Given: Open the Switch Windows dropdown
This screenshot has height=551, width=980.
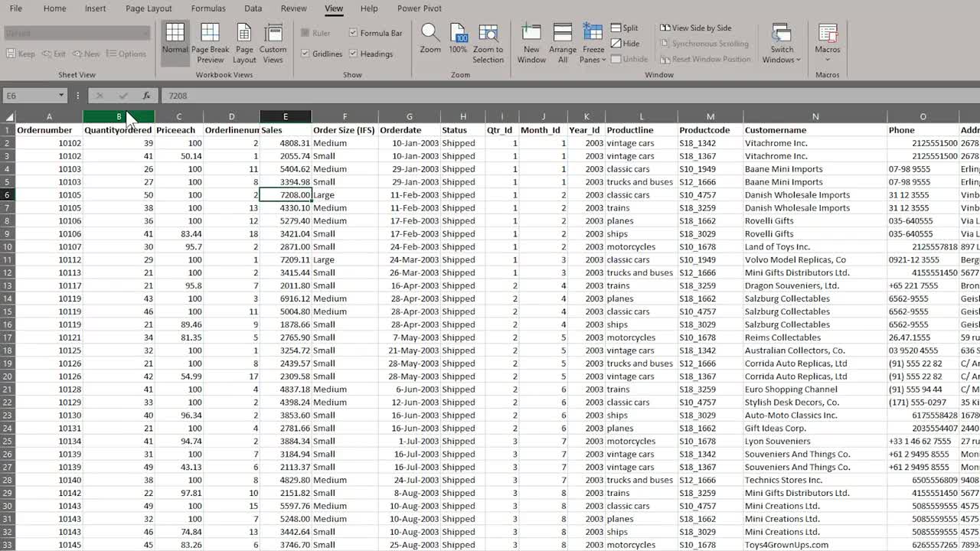Looking at the screenshot, I should (x=781, y=42).
